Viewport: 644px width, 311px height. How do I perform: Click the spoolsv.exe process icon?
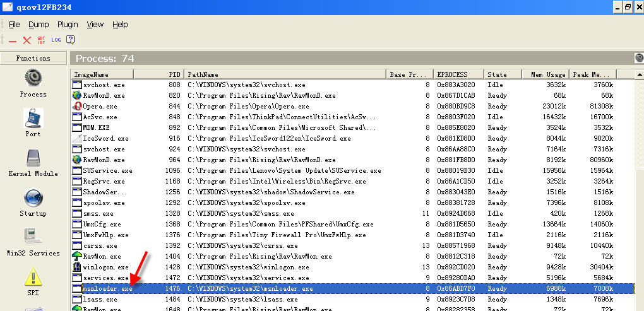(x=76, y=202)
